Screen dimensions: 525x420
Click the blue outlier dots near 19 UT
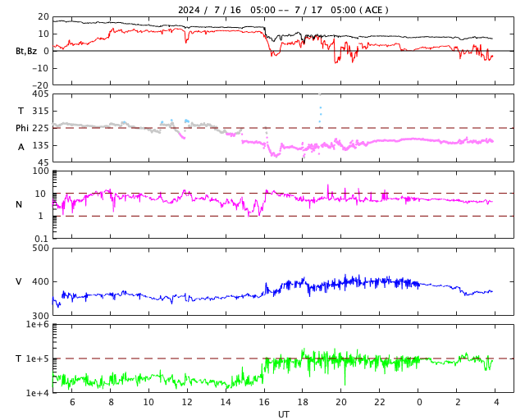point(321,114)
